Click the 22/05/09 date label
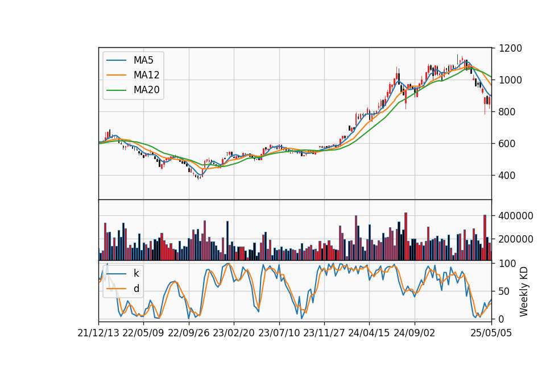 click(x=143, y=333)
